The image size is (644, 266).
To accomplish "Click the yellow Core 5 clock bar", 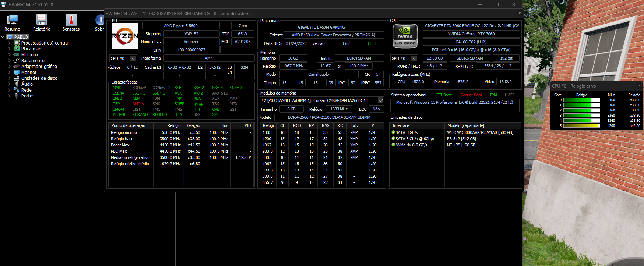I will (x=582, y=126).
